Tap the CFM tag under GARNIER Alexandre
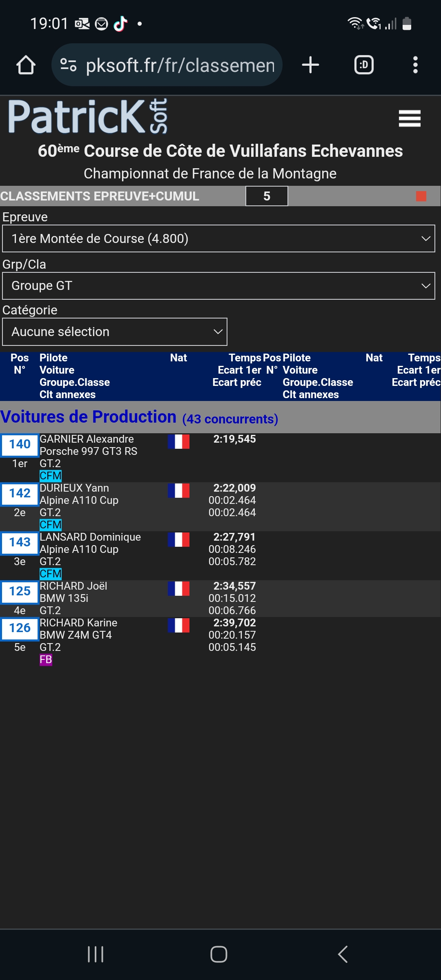The width and height of the screenshot is (441, 980). 51,476
